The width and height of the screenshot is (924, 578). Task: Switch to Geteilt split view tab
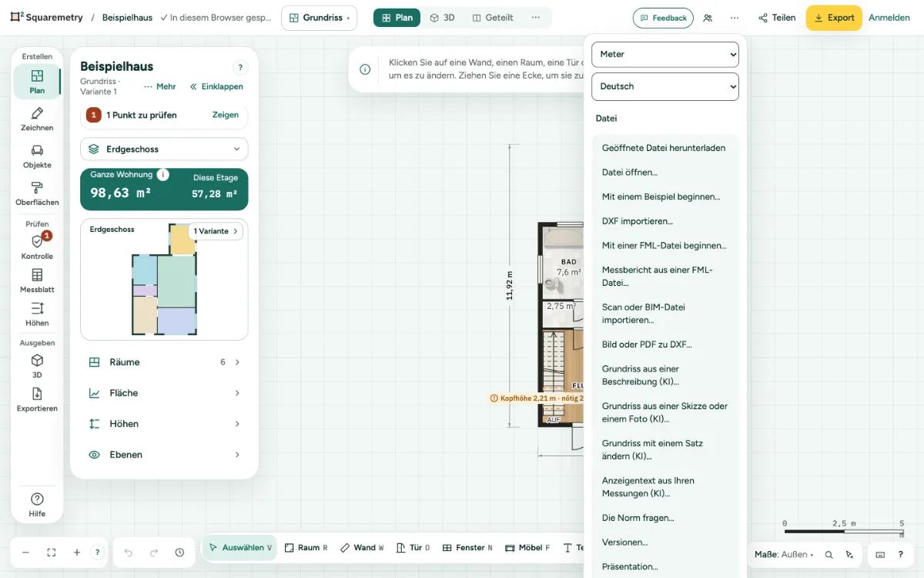[x=493, y=18]
